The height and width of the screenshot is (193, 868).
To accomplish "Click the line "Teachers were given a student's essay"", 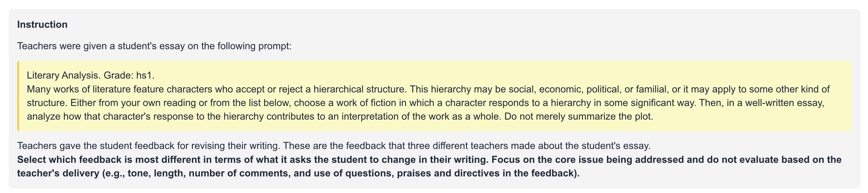I will [x=154, y=46].
